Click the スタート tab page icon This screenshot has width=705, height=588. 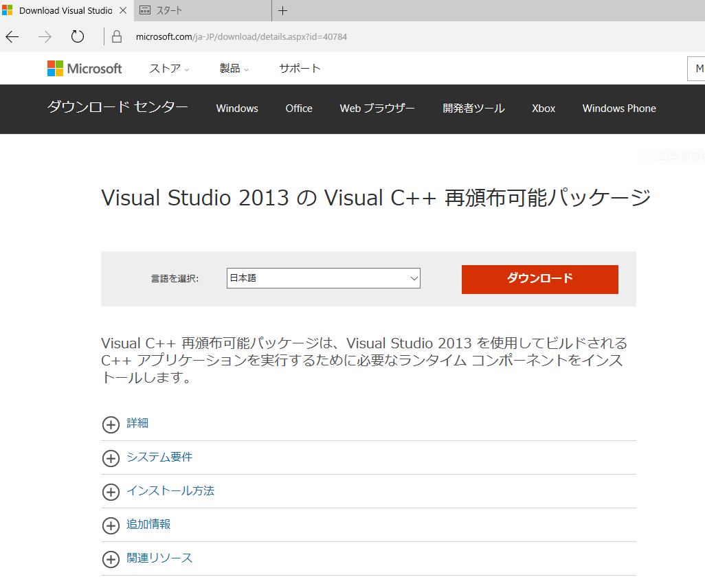[x=145, y=10]
